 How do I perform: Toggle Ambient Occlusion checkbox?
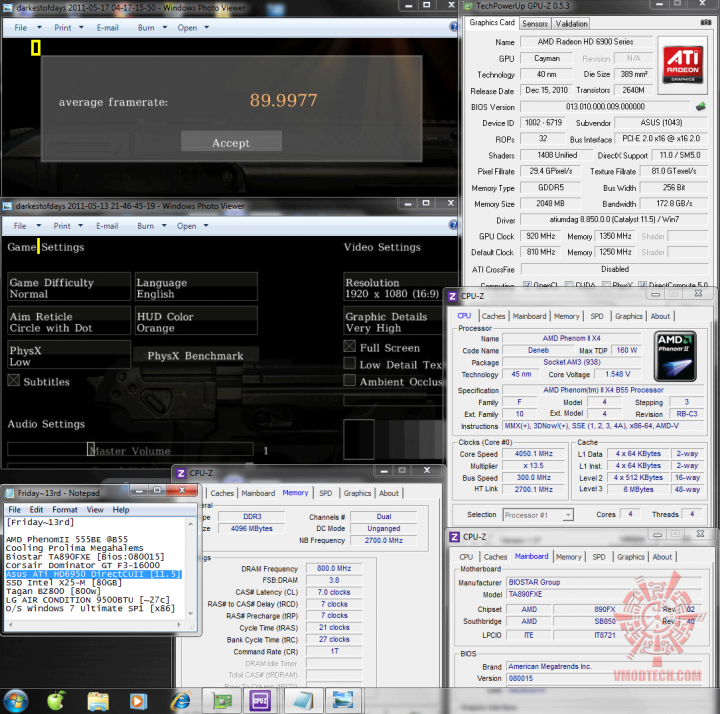point(349,380)
